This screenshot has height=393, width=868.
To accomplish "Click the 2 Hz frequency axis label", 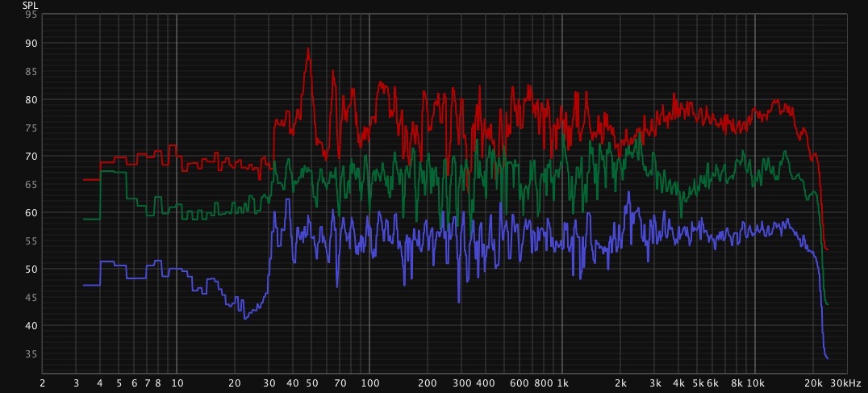I will click(43, 383).
